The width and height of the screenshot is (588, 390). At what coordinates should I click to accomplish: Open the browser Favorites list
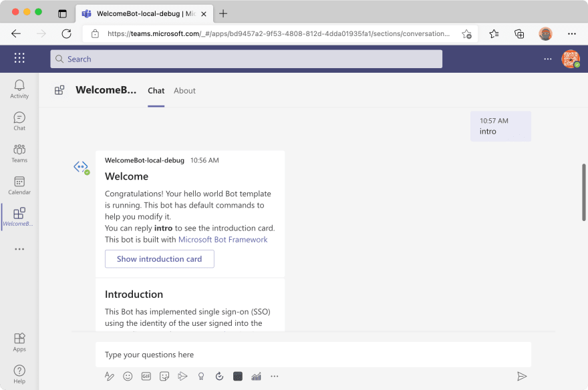tap(494, 34)
